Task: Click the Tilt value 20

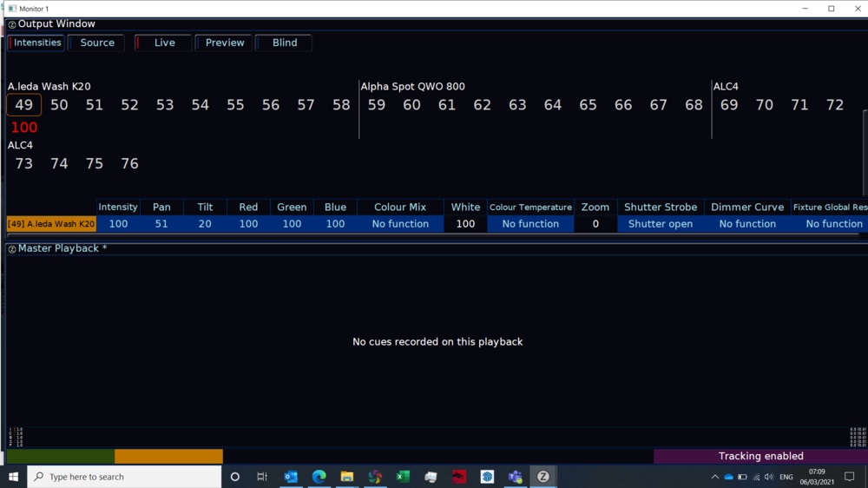Action: (205, 224)
